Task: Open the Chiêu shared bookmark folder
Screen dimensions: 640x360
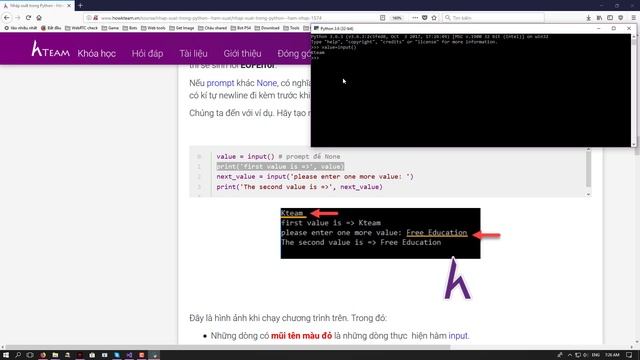Action: tap(212, 28)
